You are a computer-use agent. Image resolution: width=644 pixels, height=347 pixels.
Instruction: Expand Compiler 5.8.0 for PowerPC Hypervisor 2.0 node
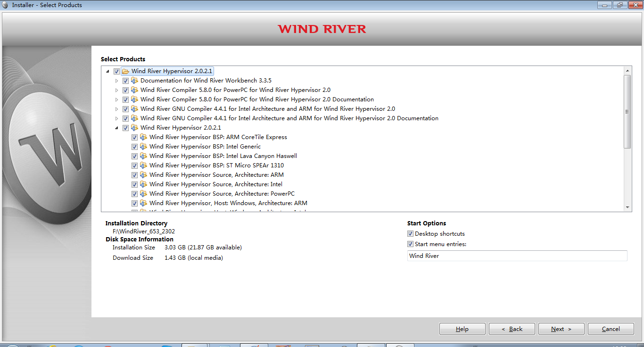click(x=117, y=90)
